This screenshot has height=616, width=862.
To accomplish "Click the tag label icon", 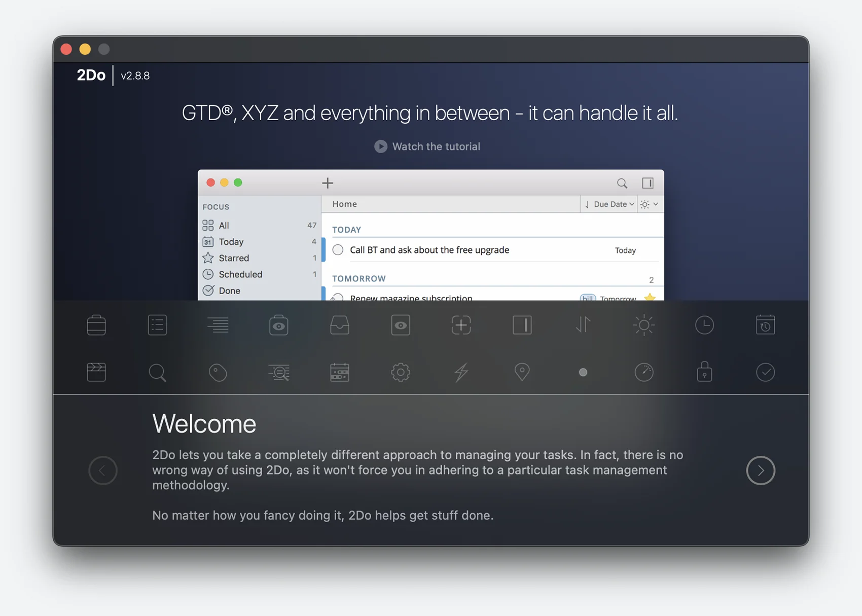I will [218, 373].
